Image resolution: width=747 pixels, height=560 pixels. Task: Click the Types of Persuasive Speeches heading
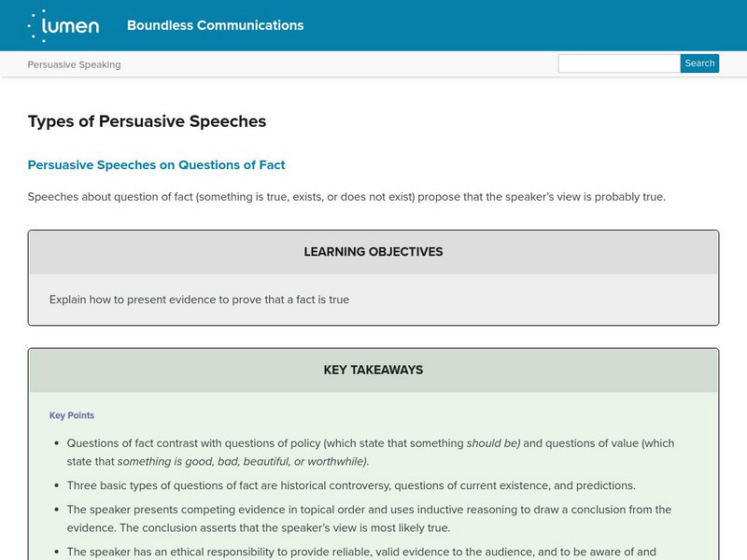point(147,121)
